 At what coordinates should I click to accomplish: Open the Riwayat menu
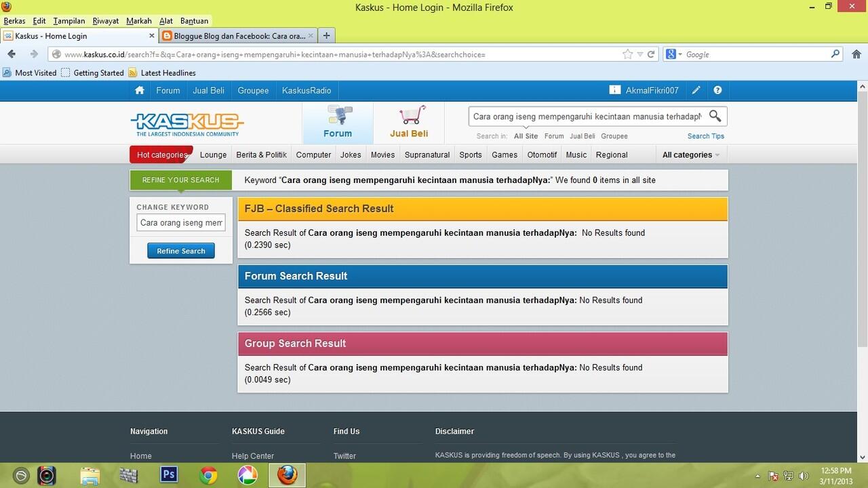(106, 21)
